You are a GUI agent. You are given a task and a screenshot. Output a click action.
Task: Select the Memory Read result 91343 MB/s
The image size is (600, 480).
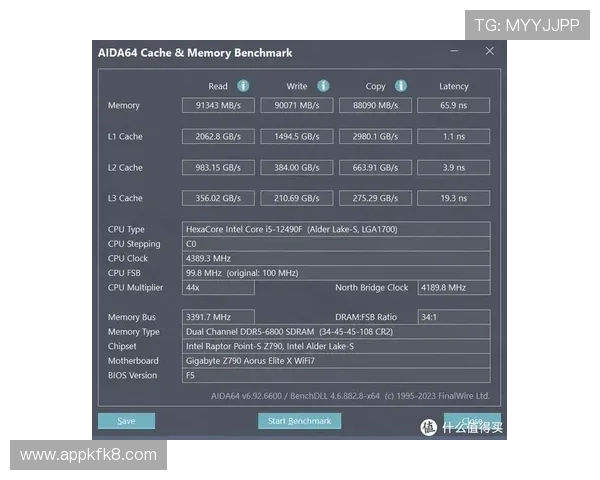(218, 105)
